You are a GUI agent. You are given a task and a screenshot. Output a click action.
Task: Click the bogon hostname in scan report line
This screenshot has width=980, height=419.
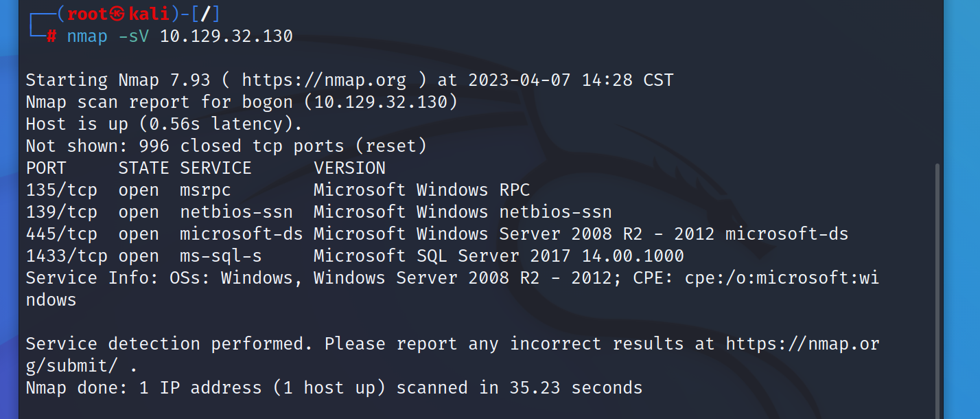point(268,102)
